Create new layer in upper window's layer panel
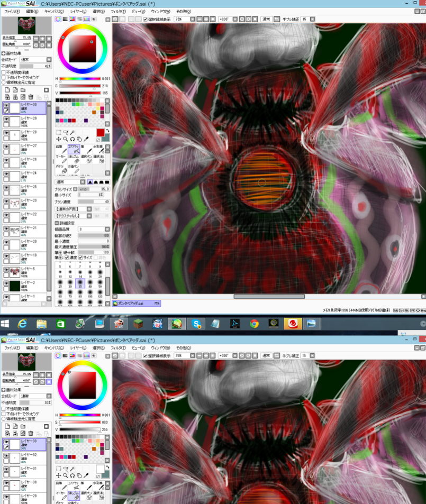 point(7,90)
